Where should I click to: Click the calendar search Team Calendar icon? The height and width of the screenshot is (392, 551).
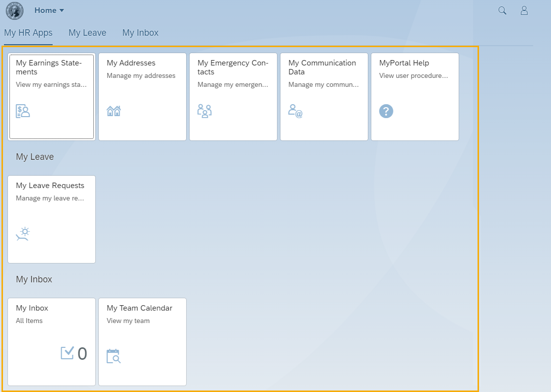click(x=114, y=356)
